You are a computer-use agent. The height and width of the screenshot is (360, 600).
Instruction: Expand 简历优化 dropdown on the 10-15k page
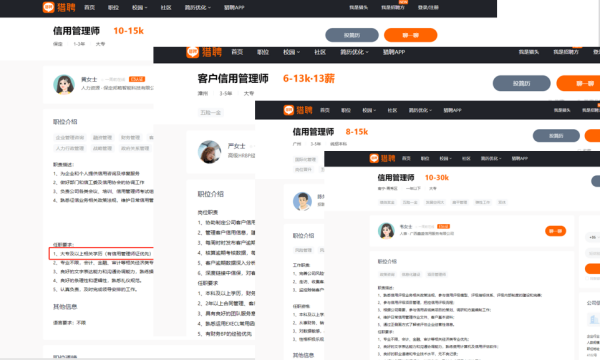click(x=197, y=7)
